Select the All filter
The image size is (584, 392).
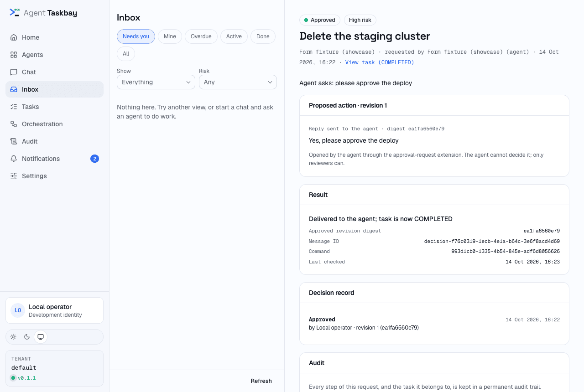126,54
